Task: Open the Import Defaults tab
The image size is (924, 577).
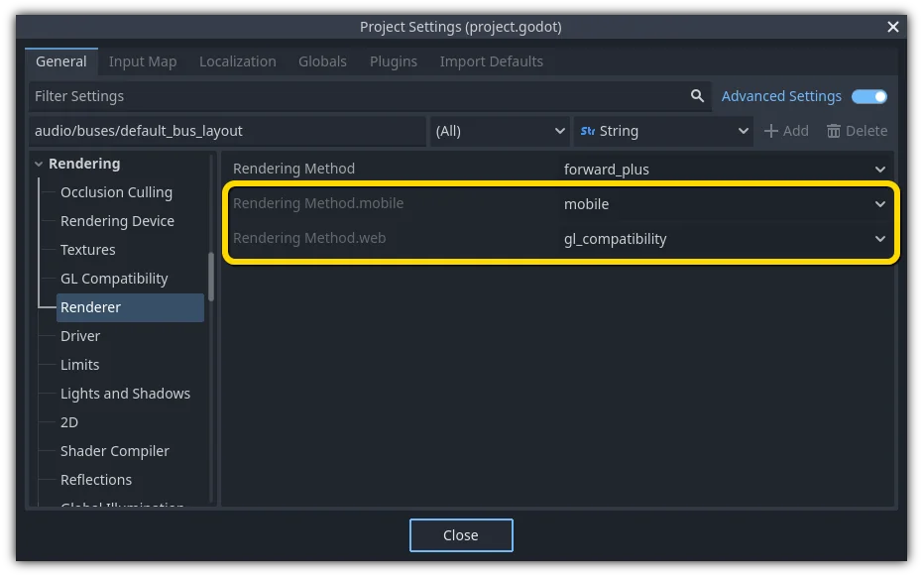Action: tap(491, 61)
